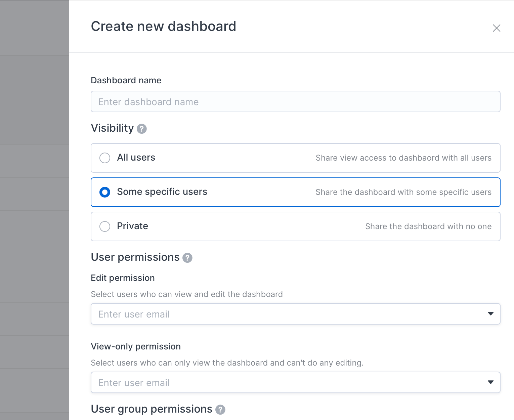Screen dimensions: 514x420
Task: Click the Some specific users description text
Action: click(x=403, y=192)
